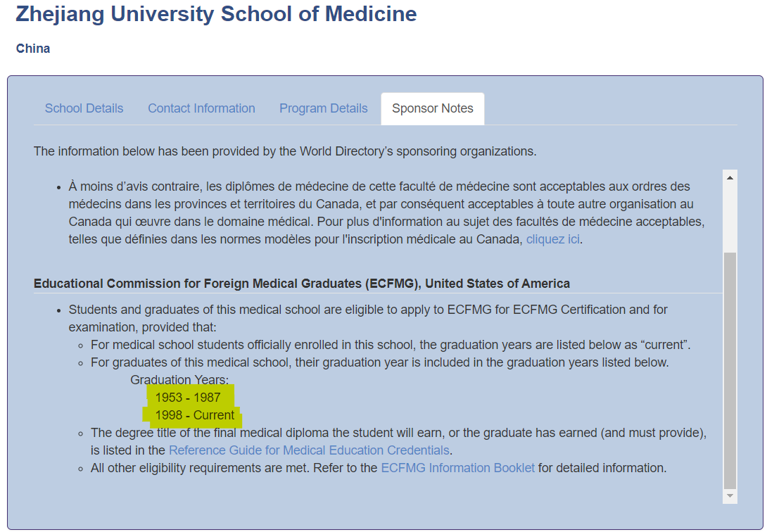Click the '1953 - 1987' graduation years
The height and width of the screenshot is (532, 767).
[188, 398]
